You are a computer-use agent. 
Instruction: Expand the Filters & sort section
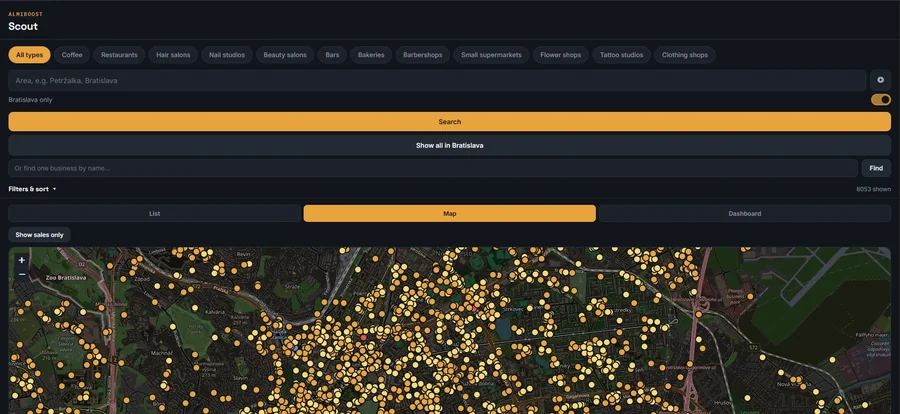32,189
